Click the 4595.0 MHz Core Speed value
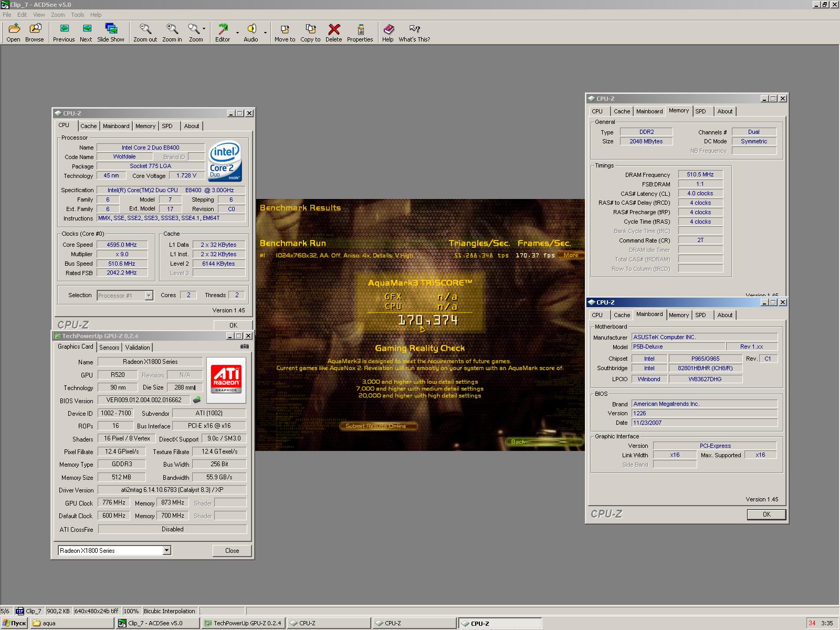The height and width of the screenshot is (630, 840). click(122, 245)
